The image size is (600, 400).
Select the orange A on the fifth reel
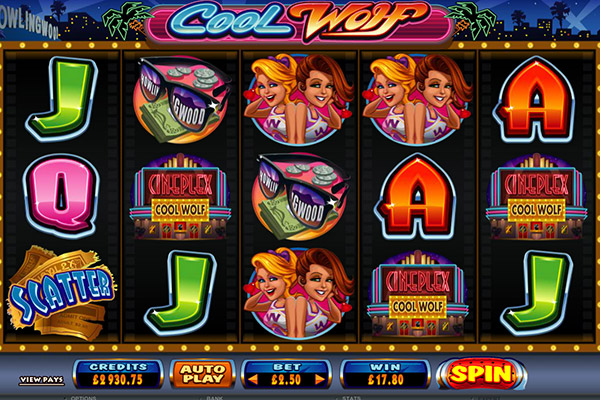[536, 99]
